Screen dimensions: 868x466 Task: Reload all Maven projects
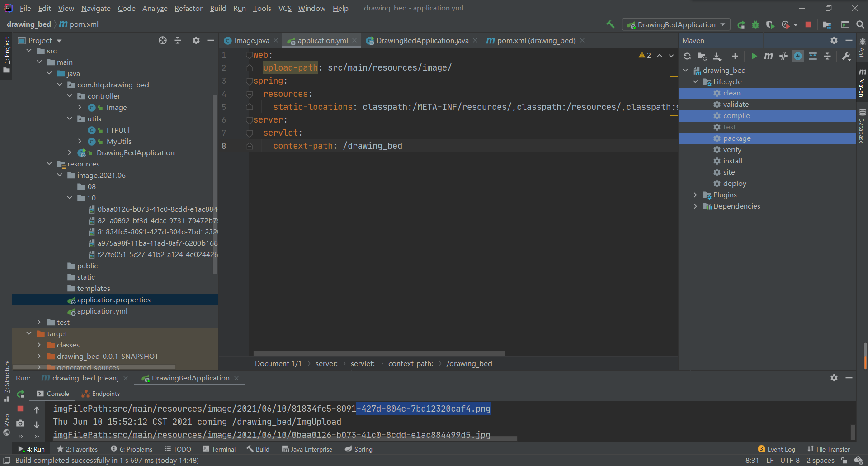click(688, 56)
